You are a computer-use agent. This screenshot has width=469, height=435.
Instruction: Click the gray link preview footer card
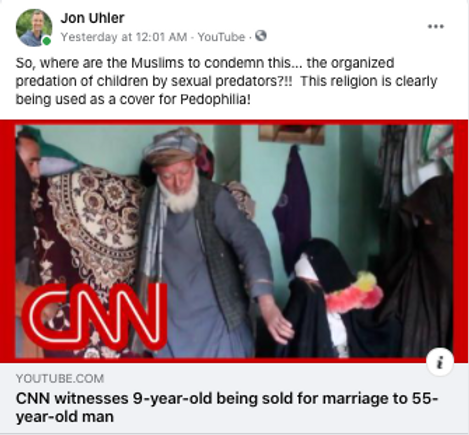(234, 399)
